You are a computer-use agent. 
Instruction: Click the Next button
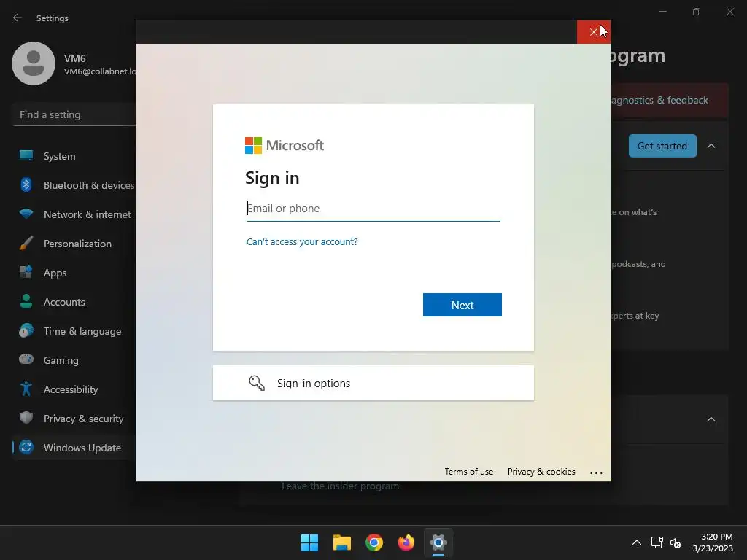462,305
